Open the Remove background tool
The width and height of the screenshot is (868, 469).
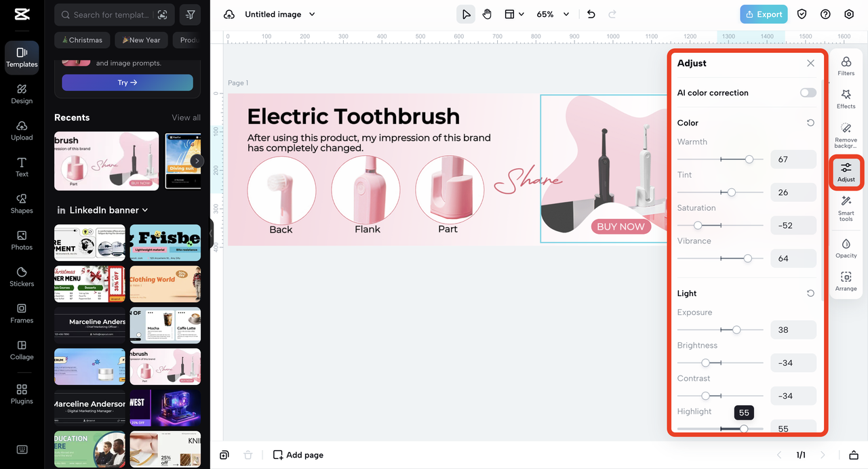point(846,136)
